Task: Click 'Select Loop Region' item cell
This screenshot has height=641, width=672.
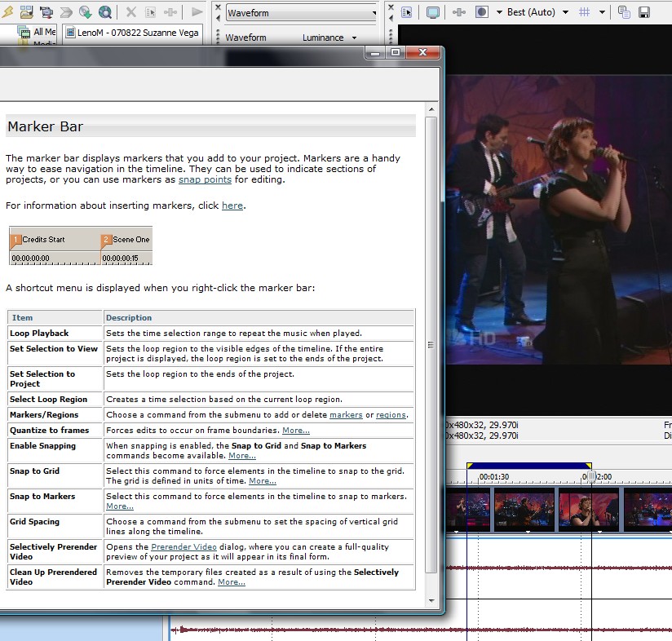Action: tap(55, 400)
